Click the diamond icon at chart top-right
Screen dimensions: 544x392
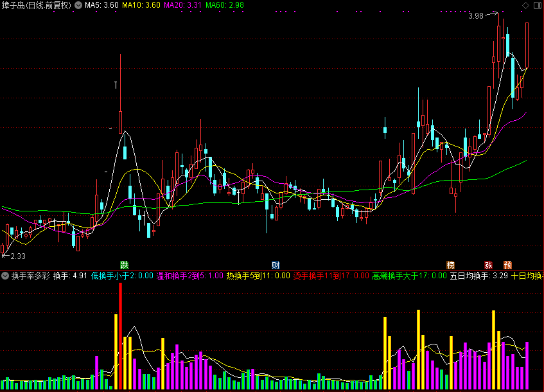[x=525, y=5]
